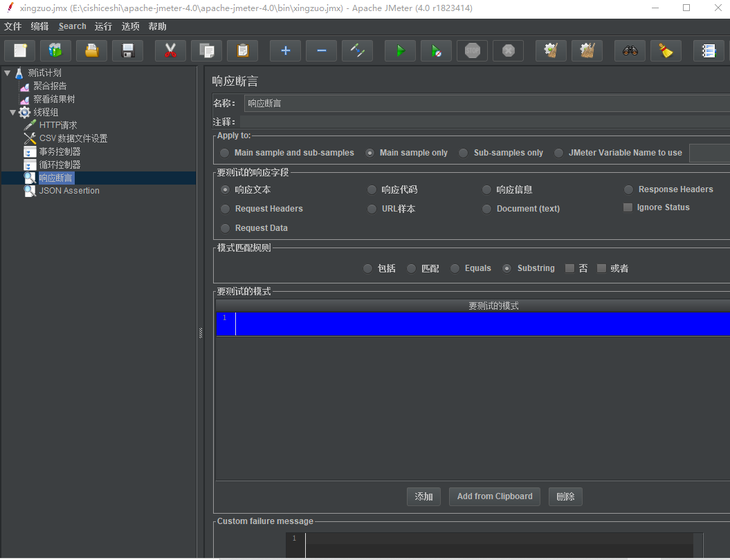Click Add from Clipboard button
The image size is (730, 560).
click(495, 497)
